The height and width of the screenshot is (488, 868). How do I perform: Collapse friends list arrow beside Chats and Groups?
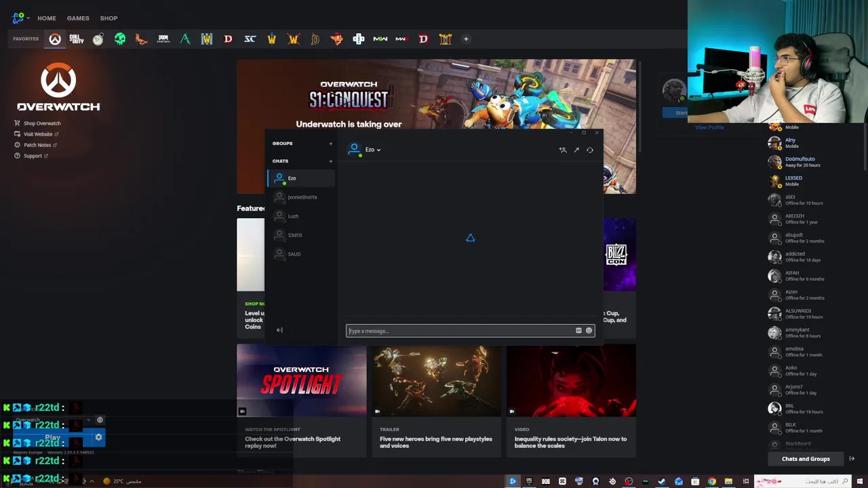(852, 459)
